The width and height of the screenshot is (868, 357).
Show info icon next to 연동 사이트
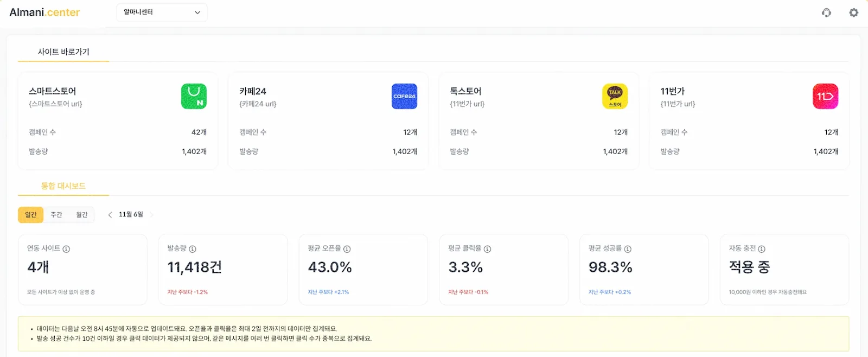pos(66,249)
